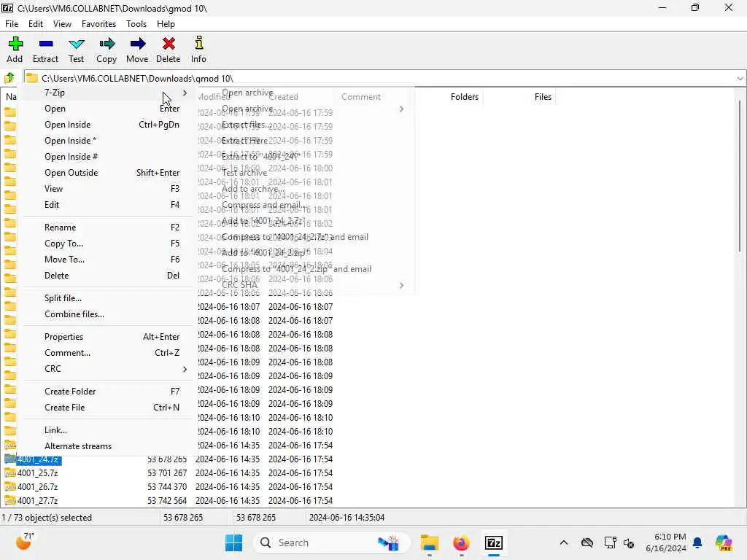The height and width of the screenshot is (560, 747).
Task: Open the address bar path dropdown
Action: click(740, 78)
